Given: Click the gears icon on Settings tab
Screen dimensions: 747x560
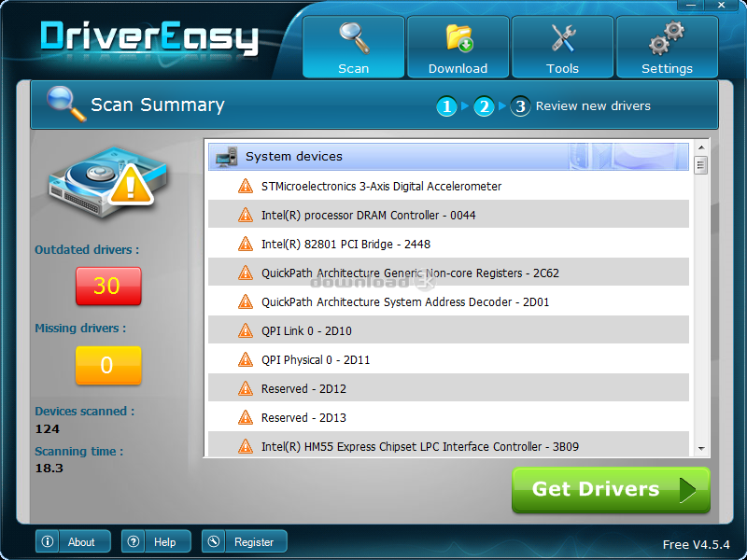Looking at the screenshot, I should [x=667, y=37].
